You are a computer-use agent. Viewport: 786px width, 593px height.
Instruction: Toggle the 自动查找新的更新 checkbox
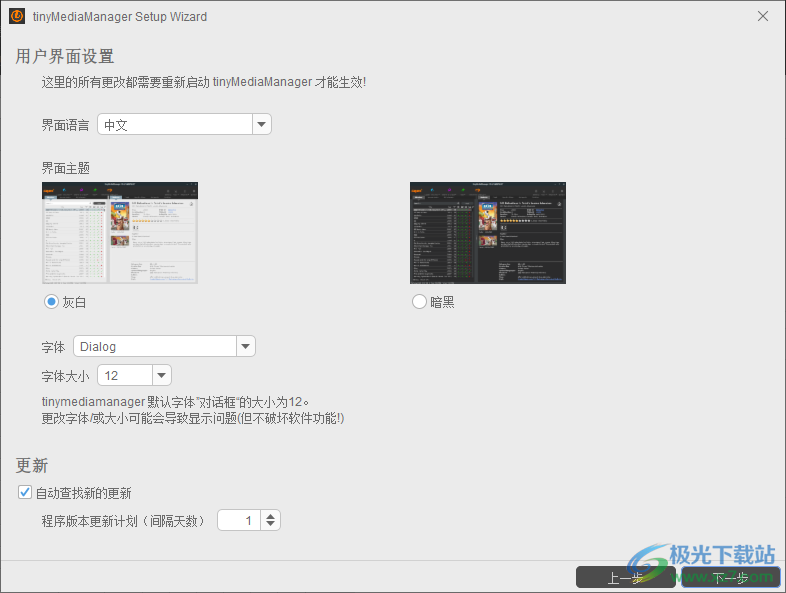point(25,492)
